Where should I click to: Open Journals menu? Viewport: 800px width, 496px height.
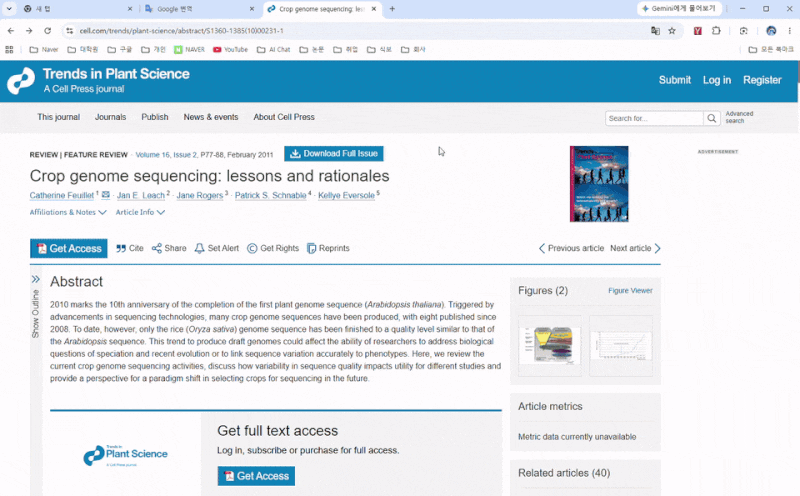pyautogui.click(x=110, y=117)
